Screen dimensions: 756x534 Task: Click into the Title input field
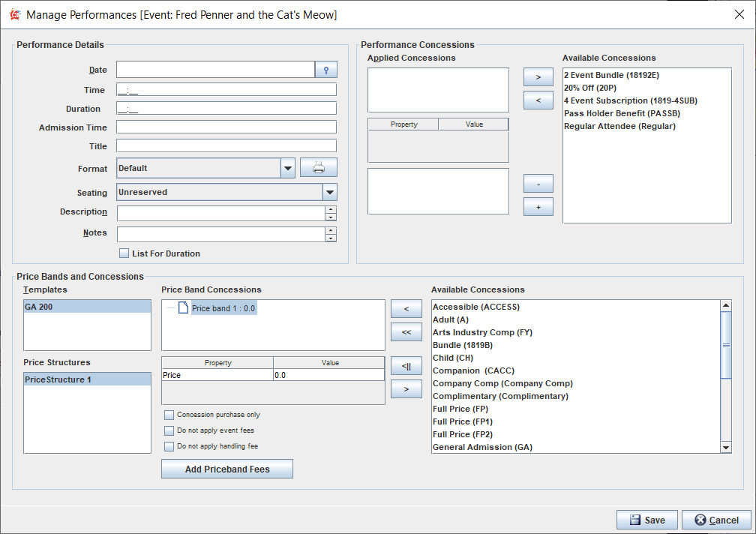(226, 145)
